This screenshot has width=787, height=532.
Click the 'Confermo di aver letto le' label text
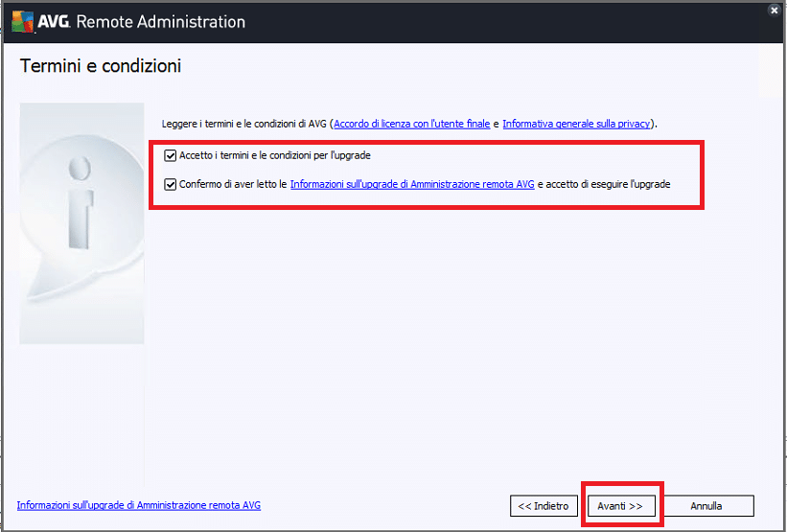[233, 185]
